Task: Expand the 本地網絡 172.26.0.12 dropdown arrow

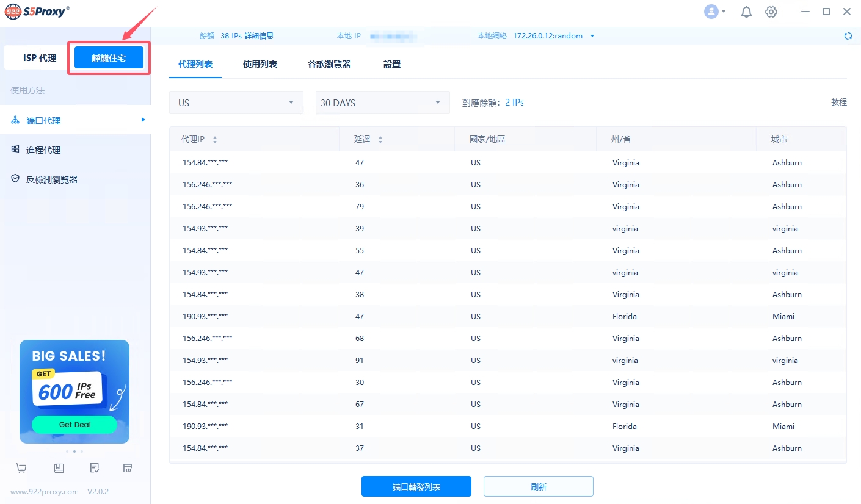Action: (592, 36)
